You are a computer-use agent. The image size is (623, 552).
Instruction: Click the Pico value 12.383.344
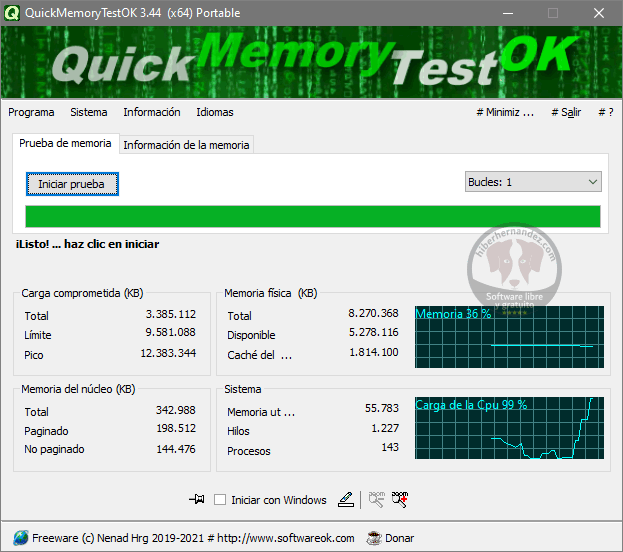tap(168, 353)
